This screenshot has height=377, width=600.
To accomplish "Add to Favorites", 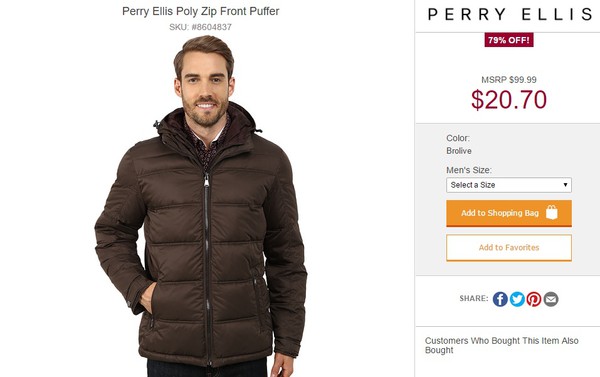I will click(509, 248).
